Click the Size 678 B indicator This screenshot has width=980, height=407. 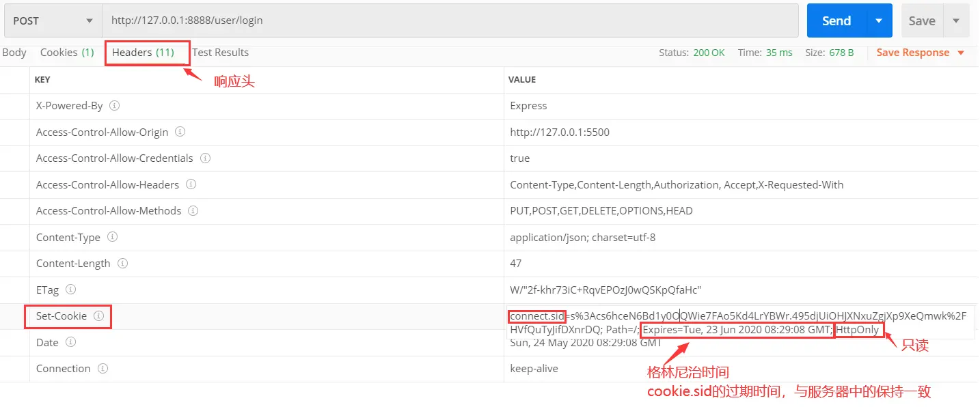point(830,53)
